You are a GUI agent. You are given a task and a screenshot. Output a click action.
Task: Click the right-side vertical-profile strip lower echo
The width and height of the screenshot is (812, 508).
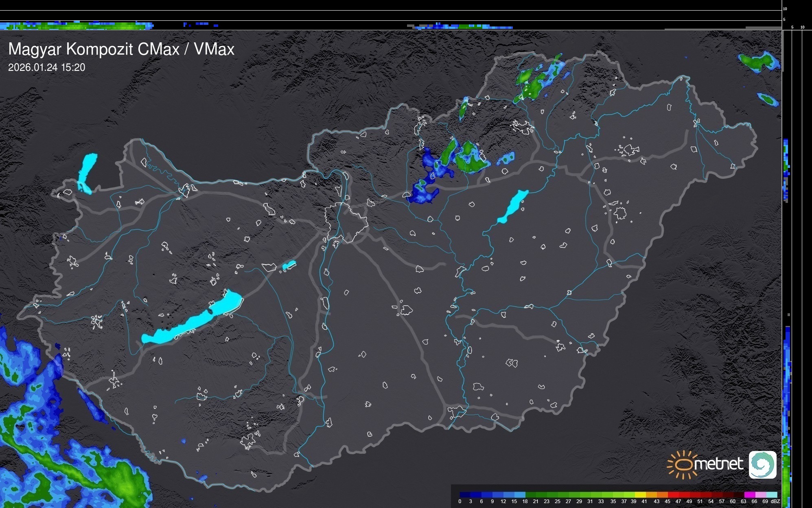pyautogui.click(x=787, y=407)
